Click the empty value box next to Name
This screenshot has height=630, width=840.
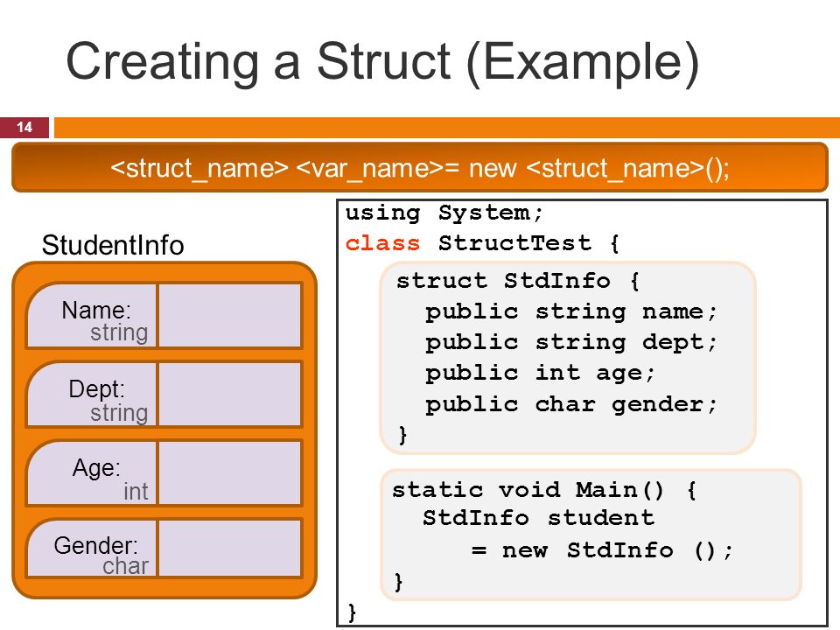(x=230, y=316)
